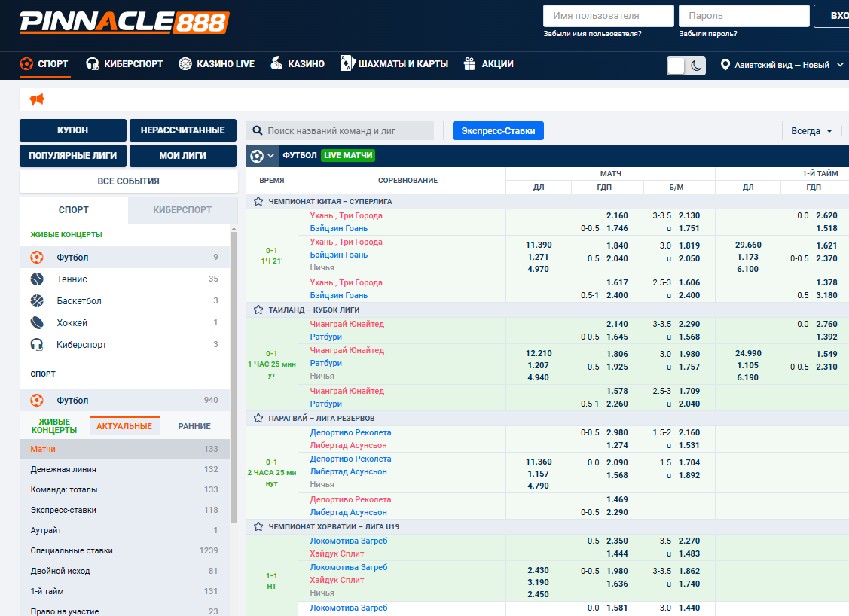Expand the Всегда time filter dropdown
849x616 pixels.
coord(811,131)
